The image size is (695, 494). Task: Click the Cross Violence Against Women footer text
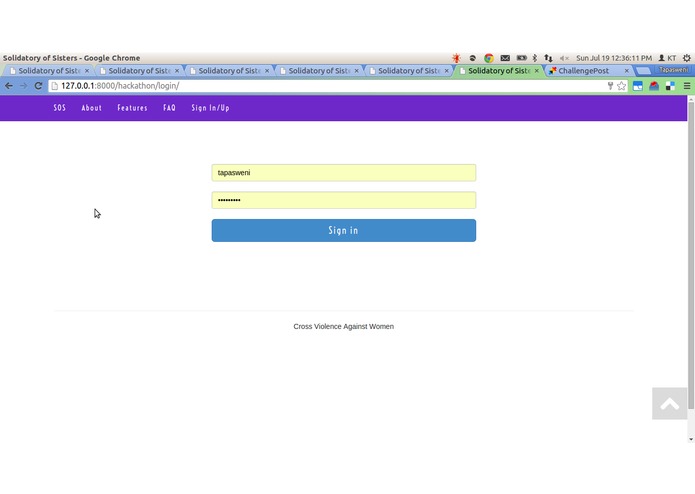[344, 327]
